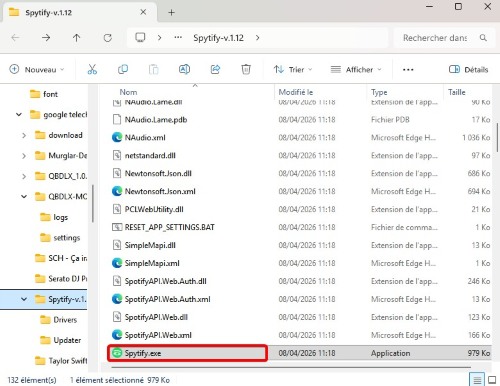Open the three-dots more options in toolbar
500x386 pixels.
[x=408, y=70]
